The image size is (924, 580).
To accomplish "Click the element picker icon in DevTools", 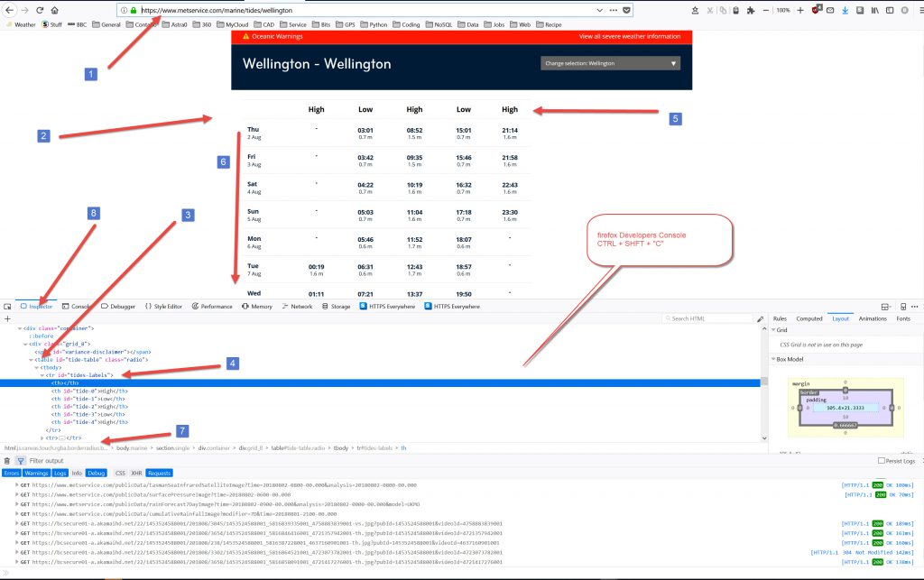I will tap(7, 307).
